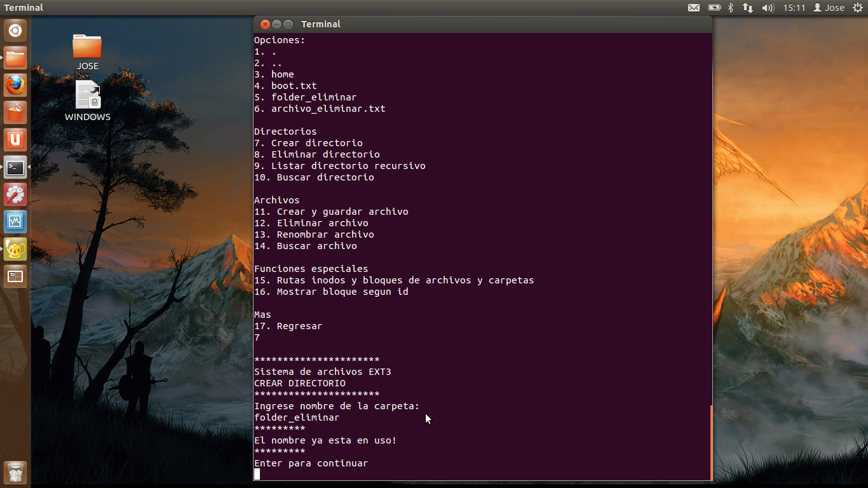
Task: Open the sound volume indicator
Action: coord(768,8)
